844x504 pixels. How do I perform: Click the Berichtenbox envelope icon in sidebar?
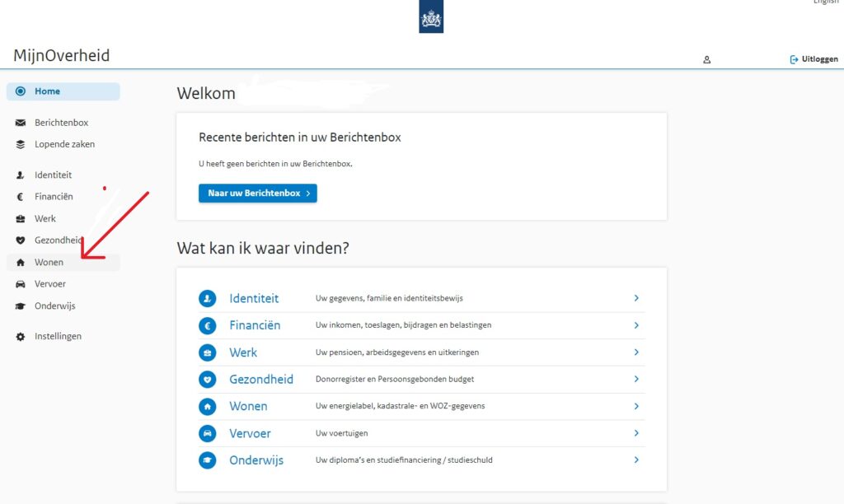(21, 123)
